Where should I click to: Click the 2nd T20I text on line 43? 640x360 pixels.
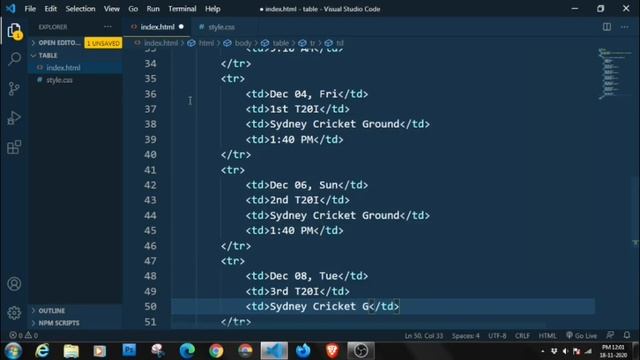pyautogui.click(x=294, y=200)
